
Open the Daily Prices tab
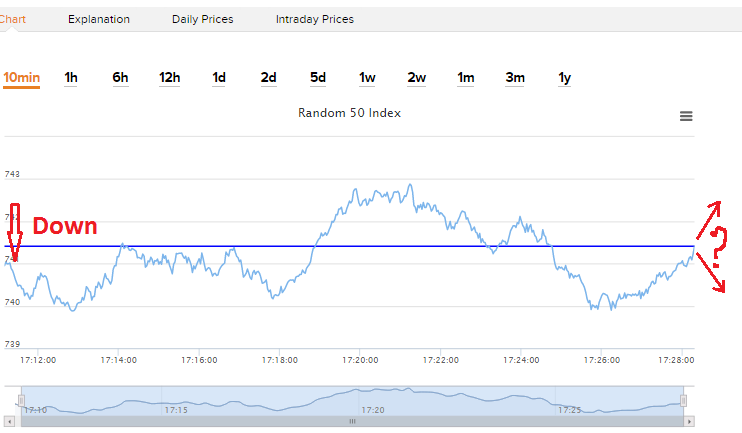tap(203, 19)
